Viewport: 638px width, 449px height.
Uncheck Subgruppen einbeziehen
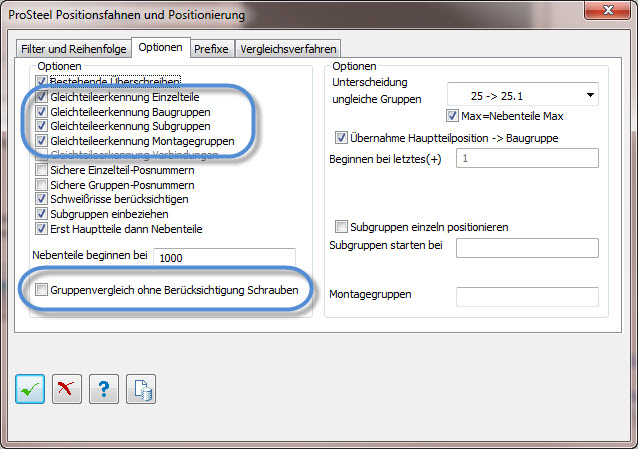pos(41,214)
